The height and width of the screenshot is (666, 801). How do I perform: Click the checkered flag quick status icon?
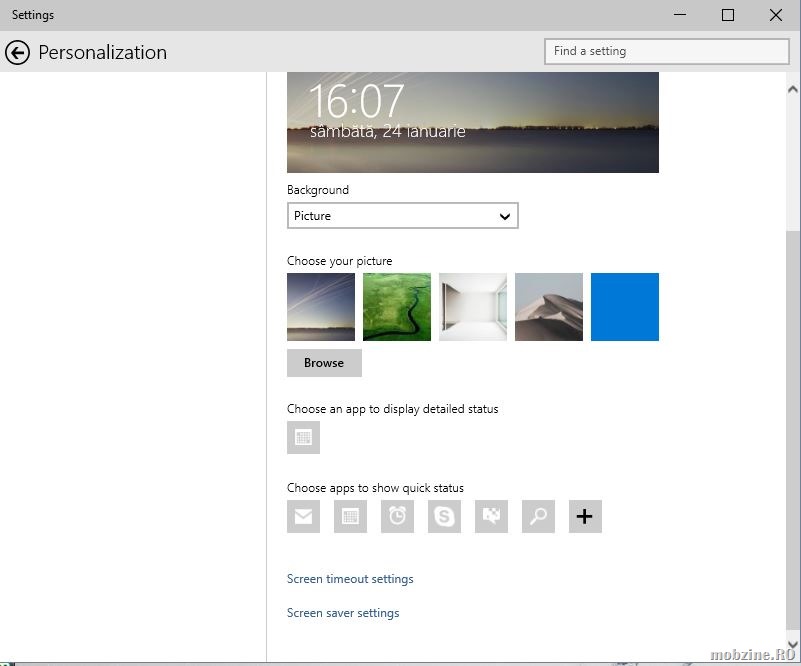point(491,516)
